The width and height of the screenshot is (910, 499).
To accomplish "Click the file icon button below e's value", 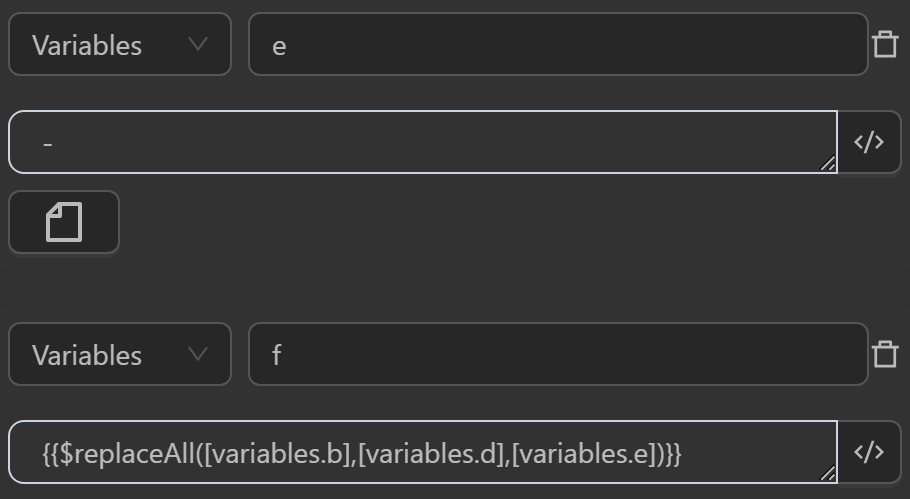I will pyautogui.click(x=64, y=222).
